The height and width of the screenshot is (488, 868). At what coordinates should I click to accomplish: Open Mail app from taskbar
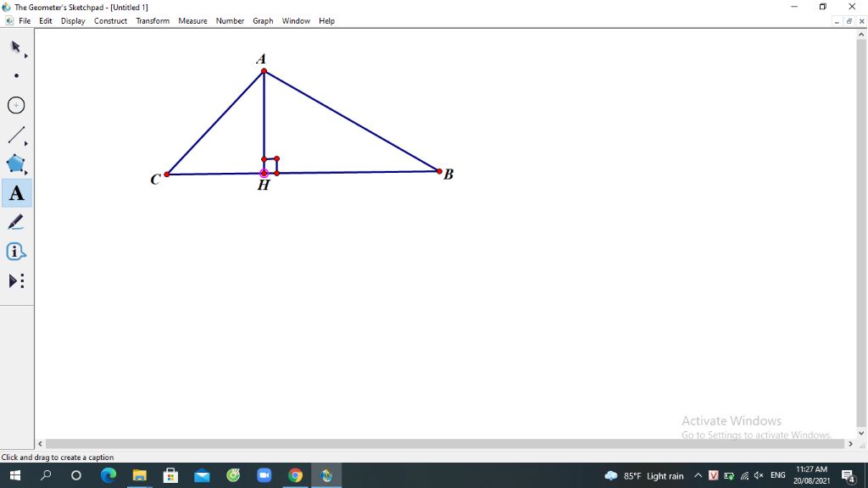tap(202, 475)
